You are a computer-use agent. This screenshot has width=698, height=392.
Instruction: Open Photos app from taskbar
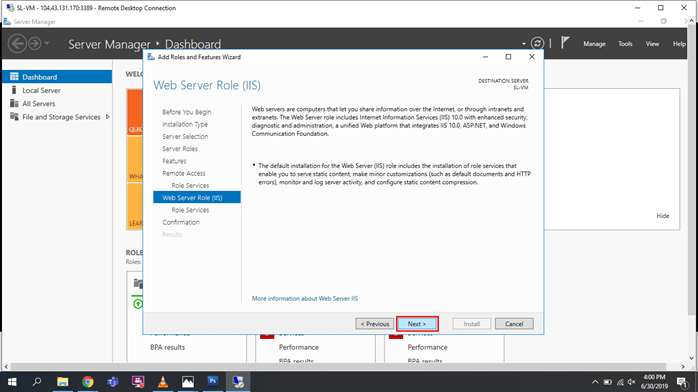(x=188, y=382)
